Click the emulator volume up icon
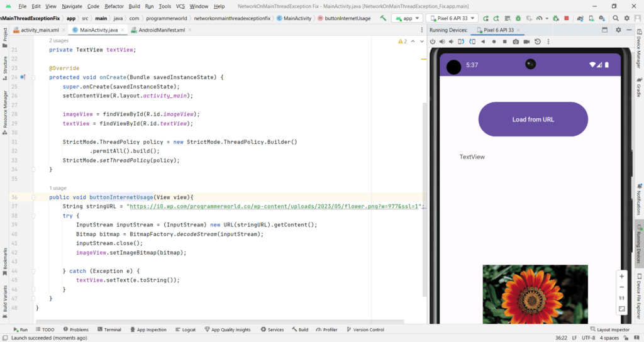644x342 pixels. (x=442, y=41)
